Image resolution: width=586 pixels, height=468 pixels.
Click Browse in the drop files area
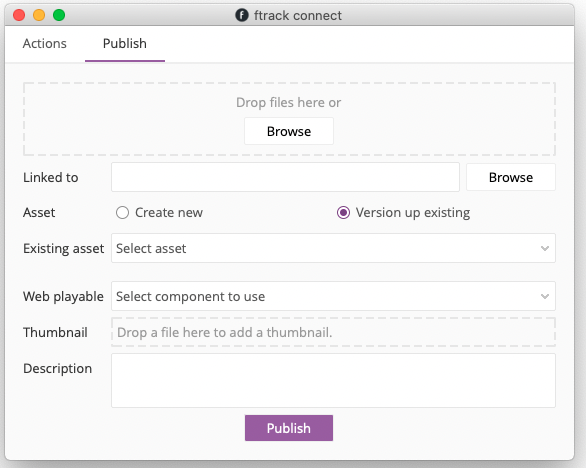coord(289,131)
